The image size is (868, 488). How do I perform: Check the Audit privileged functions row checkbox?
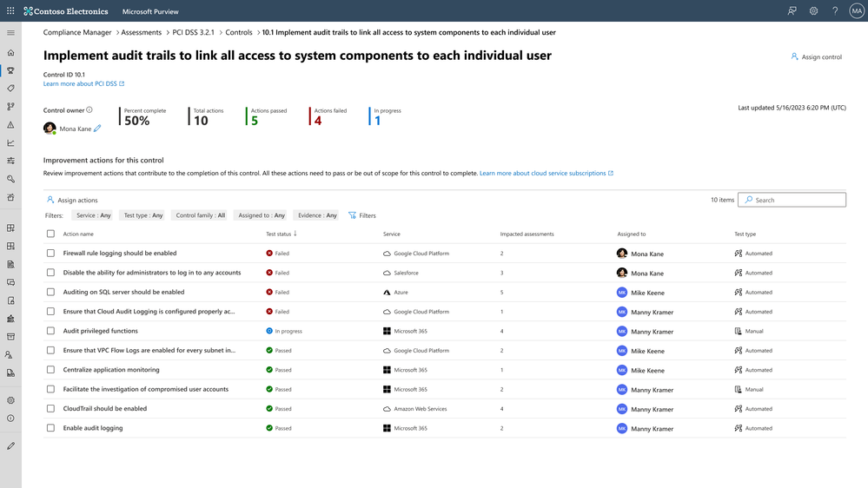click(x=51, y=331)
